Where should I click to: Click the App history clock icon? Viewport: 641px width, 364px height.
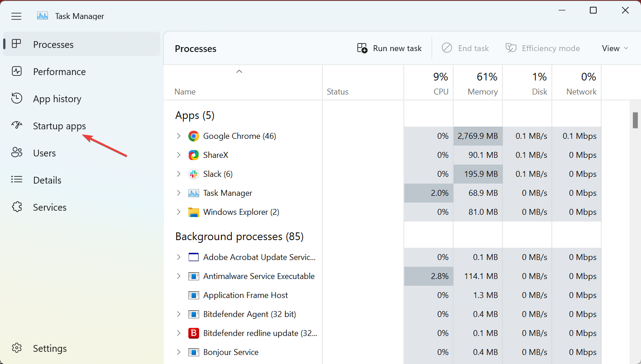pos(17,99)
